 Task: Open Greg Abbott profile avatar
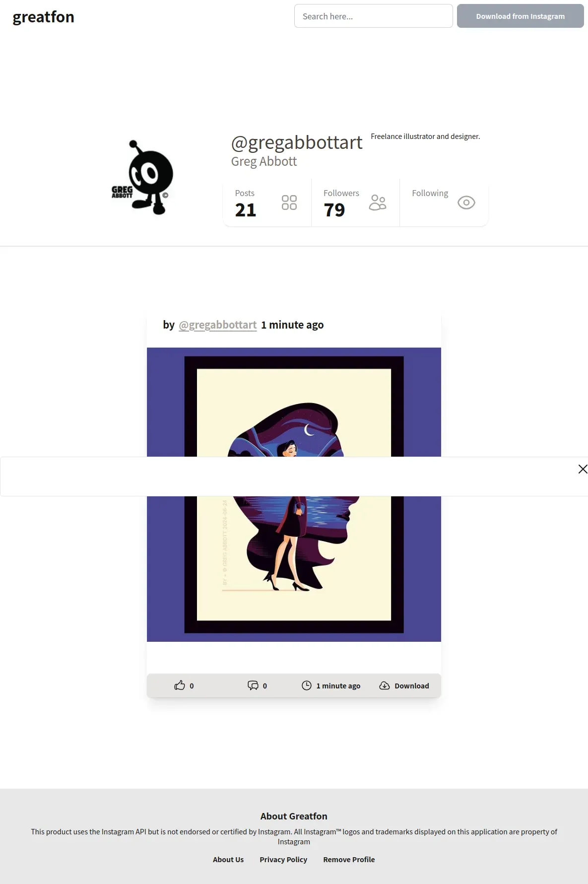[142, 177]
